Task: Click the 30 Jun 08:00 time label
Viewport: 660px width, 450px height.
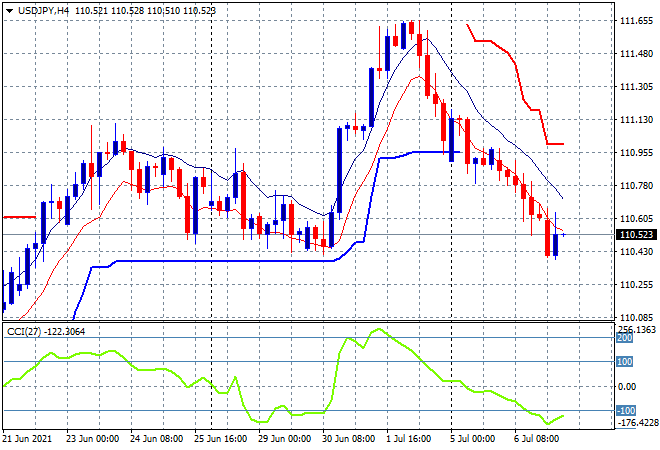Action: [x=349, y=439]
